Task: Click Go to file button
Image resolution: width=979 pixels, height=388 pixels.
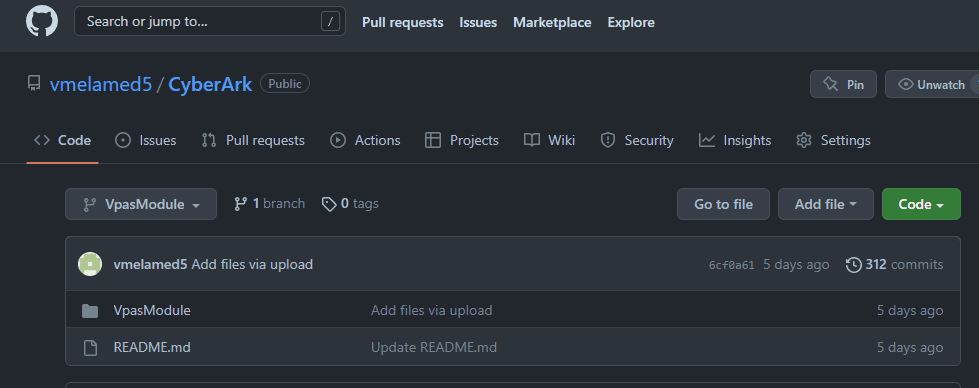Action: 724,204
